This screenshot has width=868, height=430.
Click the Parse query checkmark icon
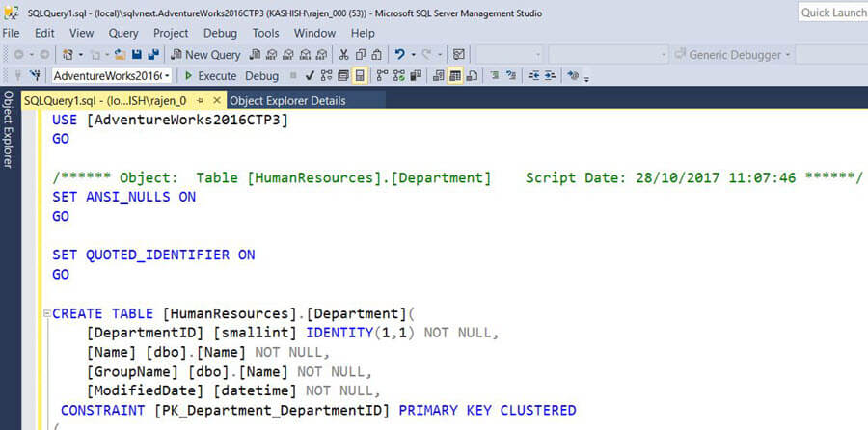(310, 75)
